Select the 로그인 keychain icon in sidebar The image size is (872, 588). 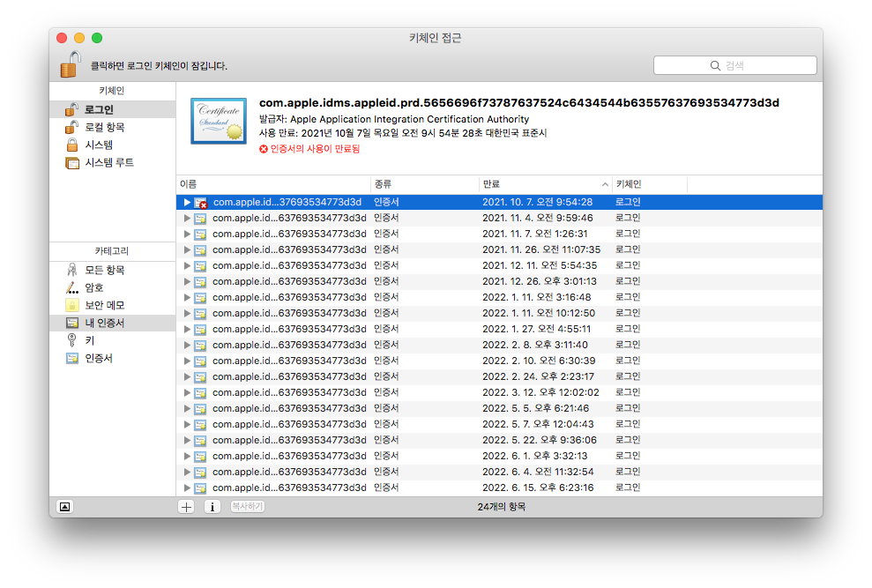pos(71,109)
